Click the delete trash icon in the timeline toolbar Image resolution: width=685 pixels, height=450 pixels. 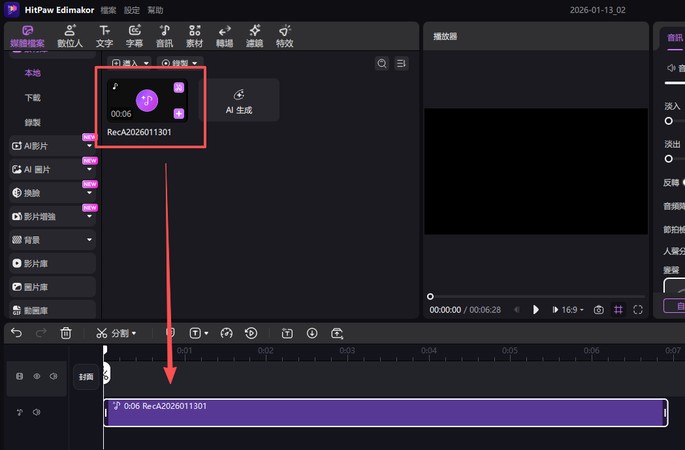[66, 333]
